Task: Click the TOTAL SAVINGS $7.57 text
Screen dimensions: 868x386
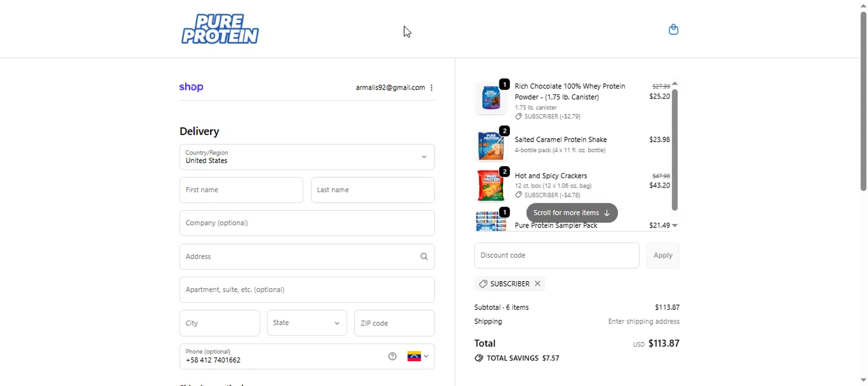Action: (x=523, y=358)
